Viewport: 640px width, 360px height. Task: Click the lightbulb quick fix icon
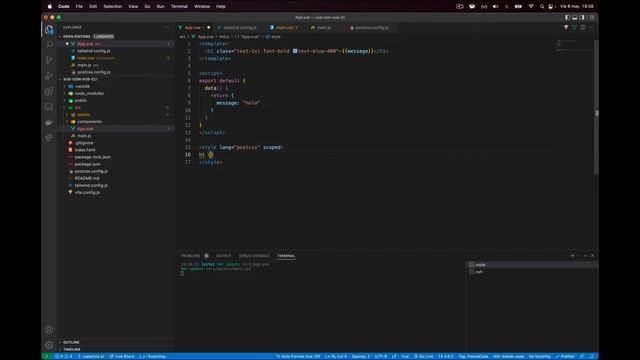click(x=211, y=154)
